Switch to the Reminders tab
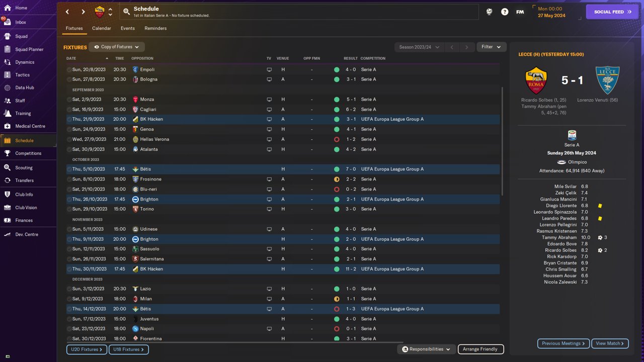644x362 pixels. (x=155, y=28)
